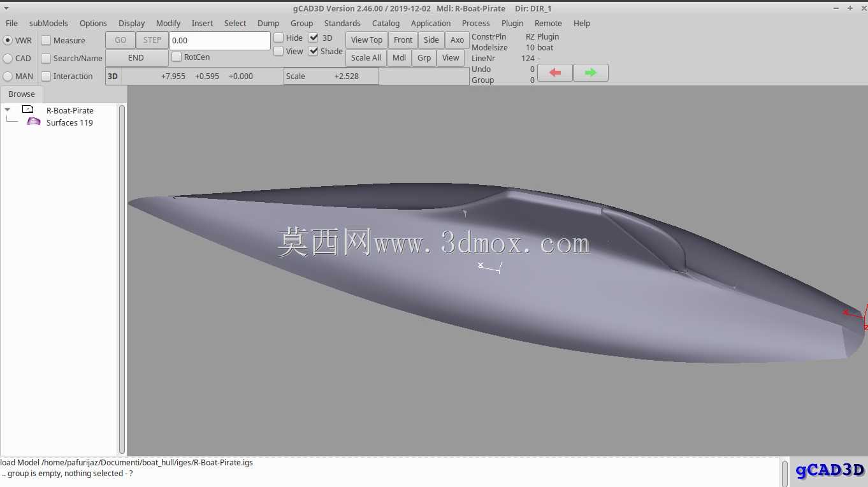
Task: Uncheck the 3D checkbox
Action: coord(314,38)
